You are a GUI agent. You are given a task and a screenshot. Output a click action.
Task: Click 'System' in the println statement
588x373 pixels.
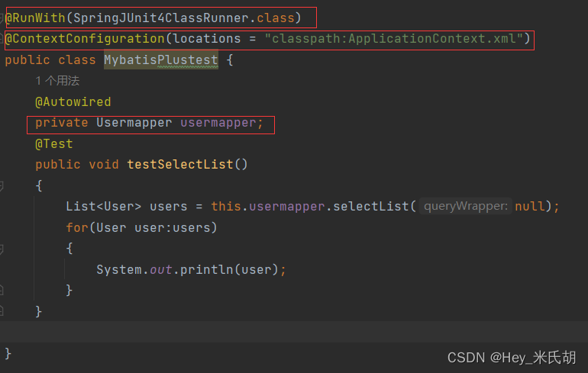pos(119,269)
